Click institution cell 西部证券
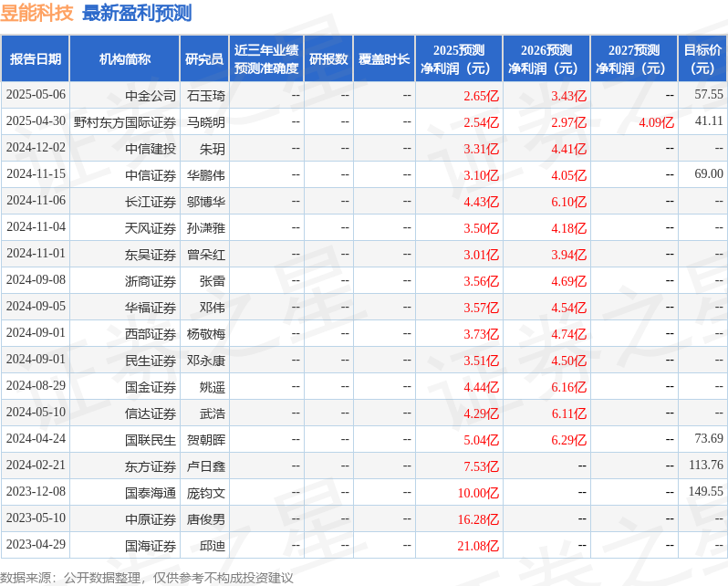 (x=151, y=334)
